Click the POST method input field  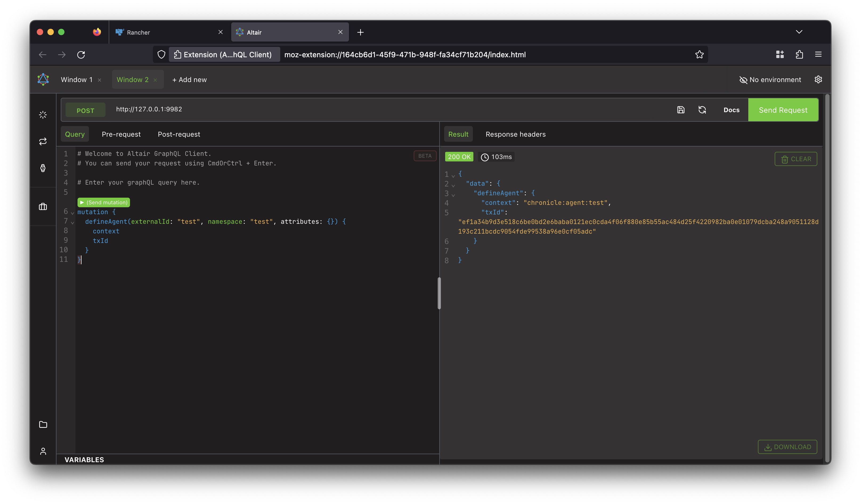click(x=85, y=110)
